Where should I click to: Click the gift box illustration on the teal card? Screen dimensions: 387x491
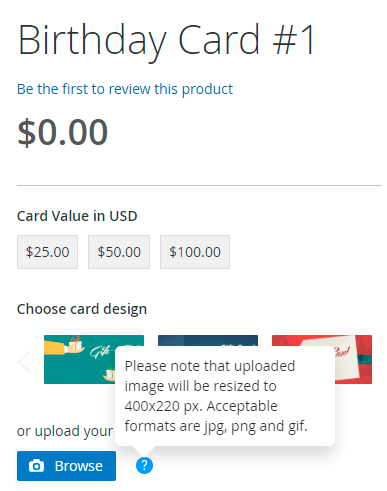click(x=75, y=342)
